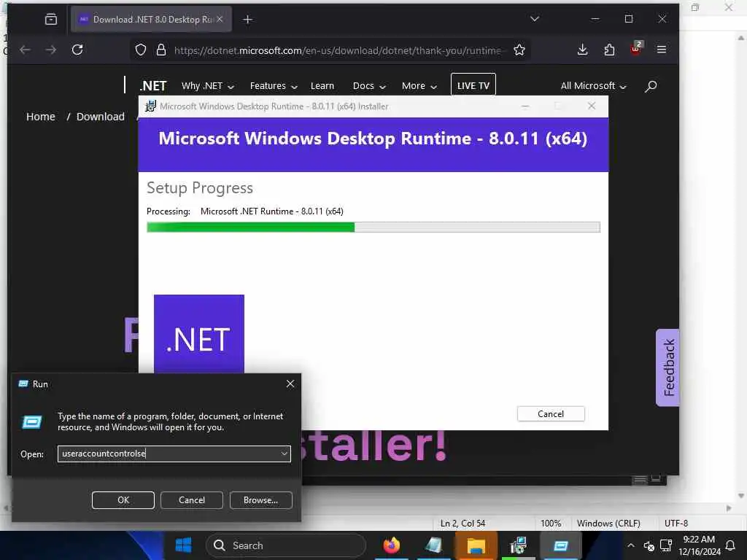Click the Run dialog title bar icon

click(x=23, y=384)
